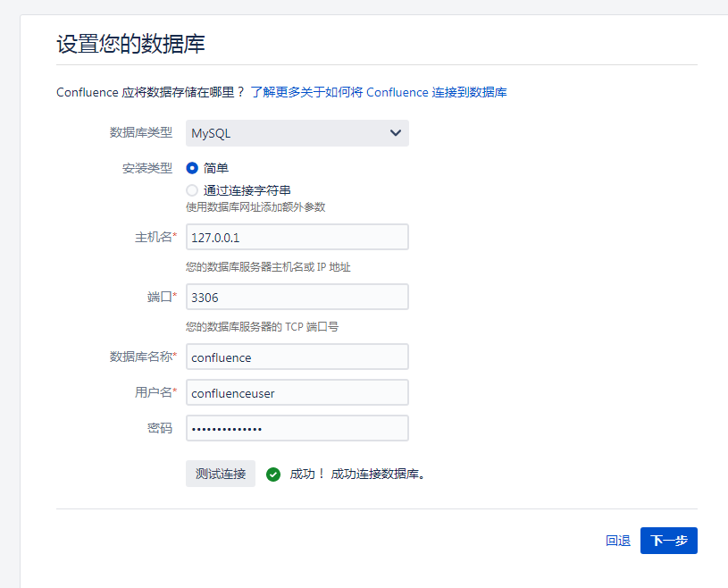
Task: Go back using the 回退 link
Action: coord(617,541)
